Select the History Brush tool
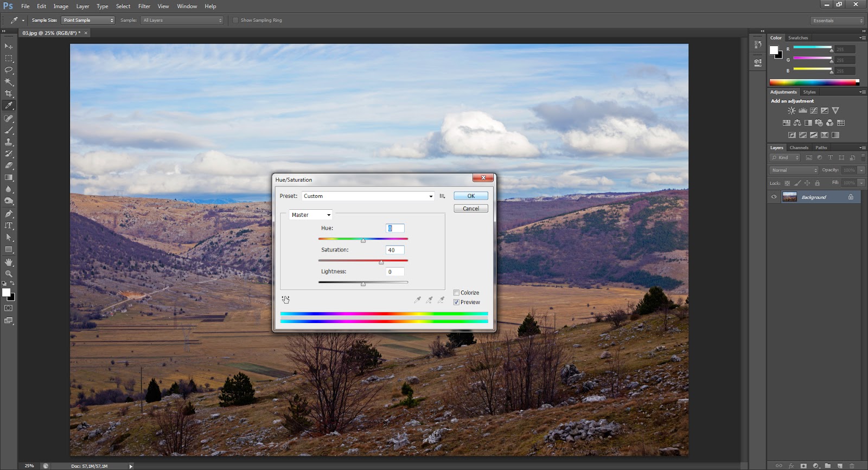Image resolution: width=868 pixels, height=470 pixels. 9,154
